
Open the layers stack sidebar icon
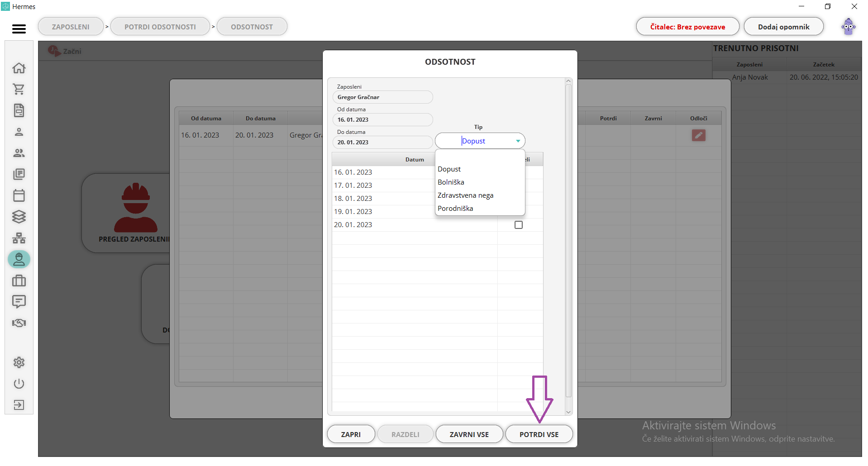point(19,217)
